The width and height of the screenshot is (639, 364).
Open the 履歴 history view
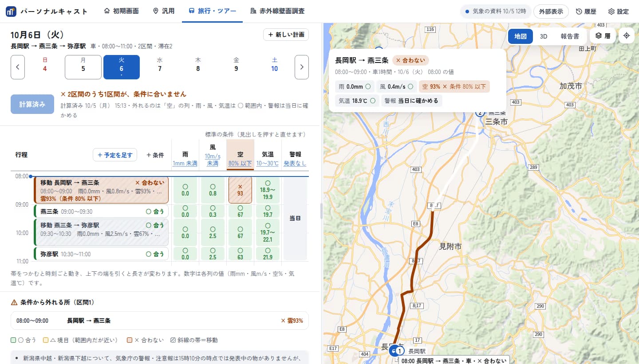(586, 12)
